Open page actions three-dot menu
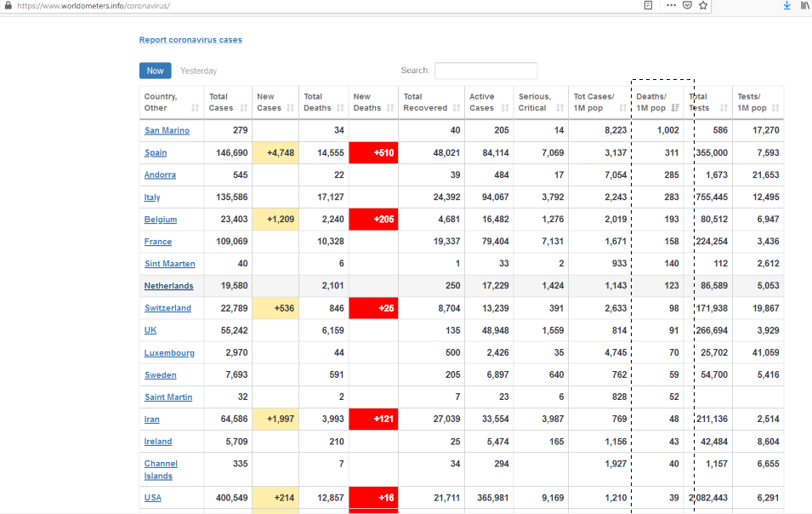This screenshot has width=812, height=514. click(x=671, y=5)
